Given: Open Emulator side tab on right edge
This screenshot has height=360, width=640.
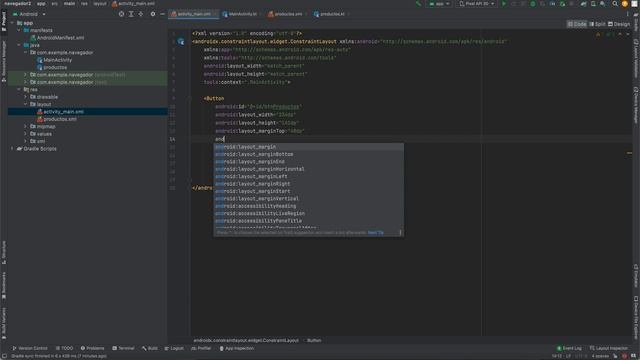Looking at the screenshot, I should [x=636, y=276].
